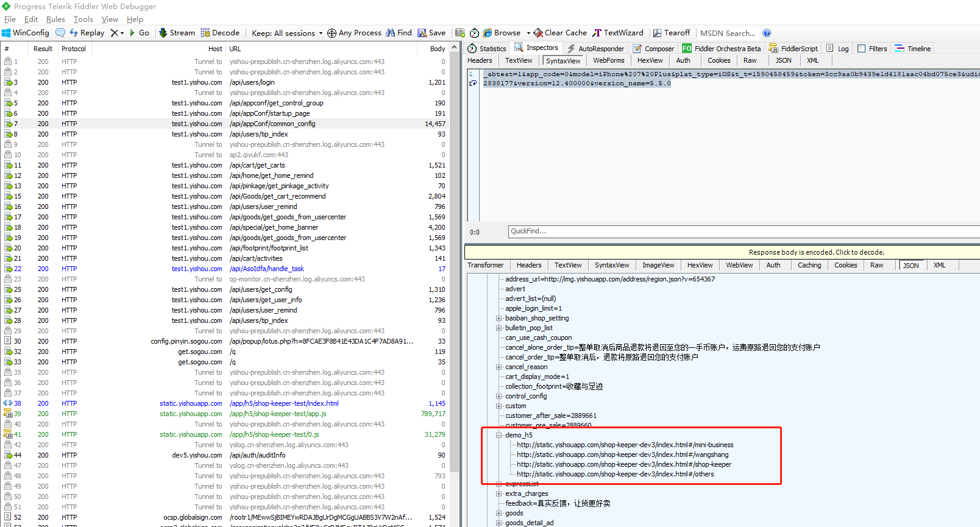Open the Statistics tab

tap(487, 49)
